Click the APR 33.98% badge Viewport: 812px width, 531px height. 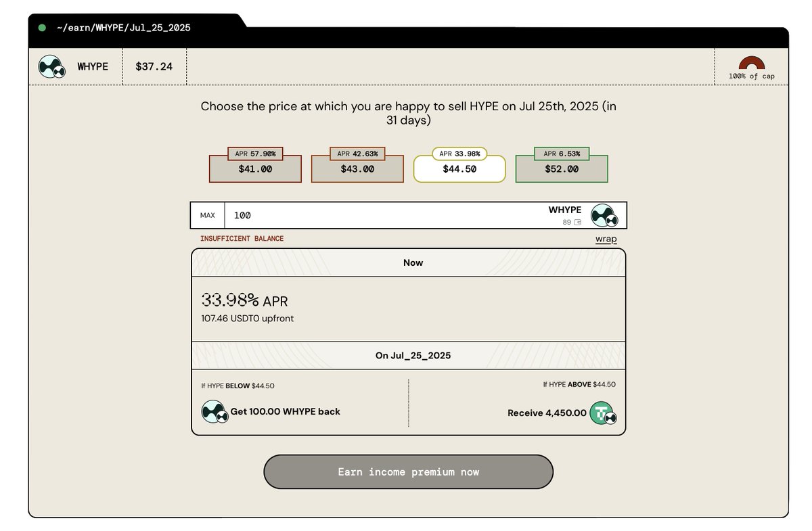tap(459, 154)
